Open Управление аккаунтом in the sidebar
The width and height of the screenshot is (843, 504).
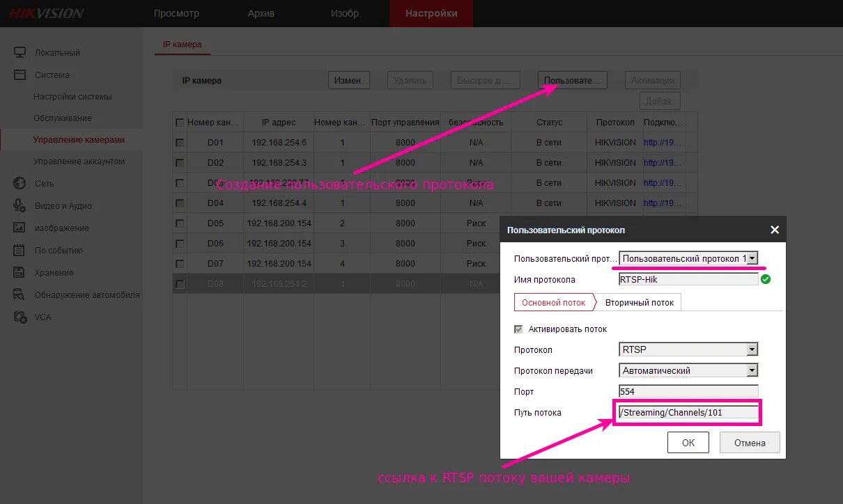(x=79, y=162)
